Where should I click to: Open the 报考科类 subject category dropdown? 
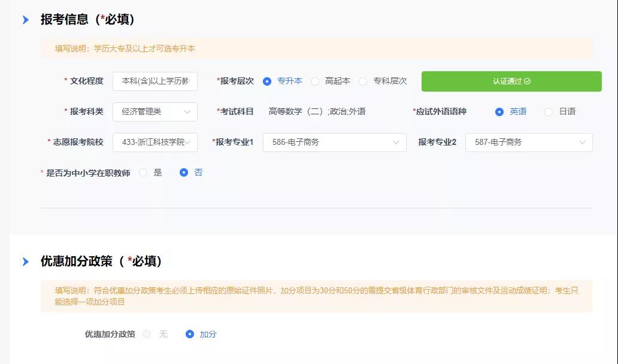click(x=156, y=112)
